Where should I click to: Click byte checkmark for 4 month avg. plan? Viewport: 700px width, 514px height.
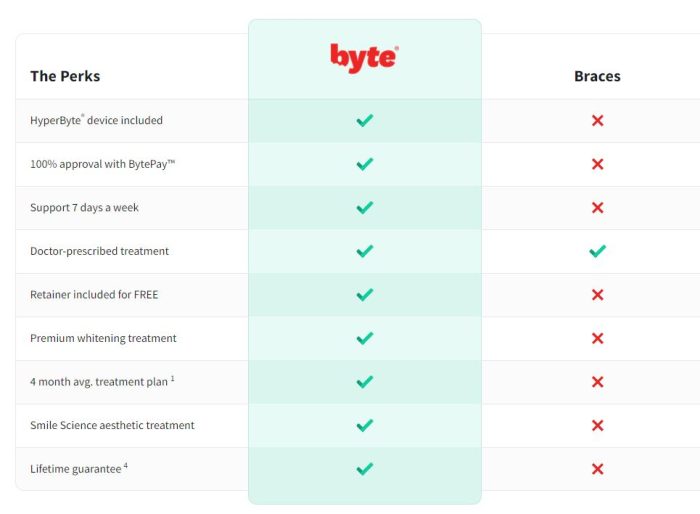point(365,382)
